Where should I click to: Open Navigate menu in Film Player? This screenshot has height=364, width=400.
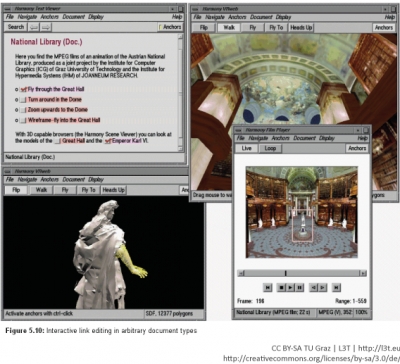click(x=258, y=138)
